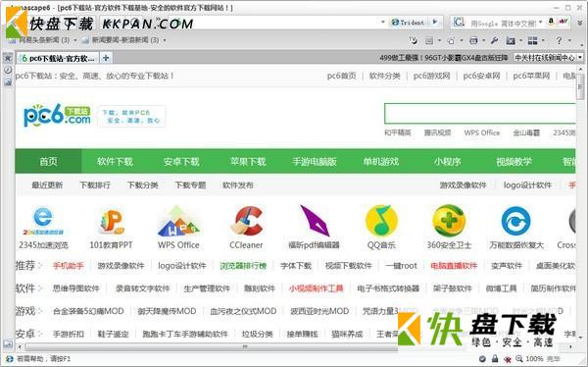Open the 软件发布 sub-navigation link
The height and width of the screenshot is (367, 588).
(x=238, y=184)
